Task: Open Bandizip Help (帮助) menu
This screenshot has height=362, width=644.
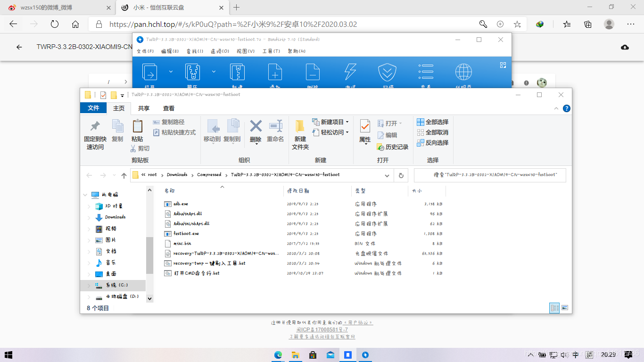Action: [x=297, y=51]
